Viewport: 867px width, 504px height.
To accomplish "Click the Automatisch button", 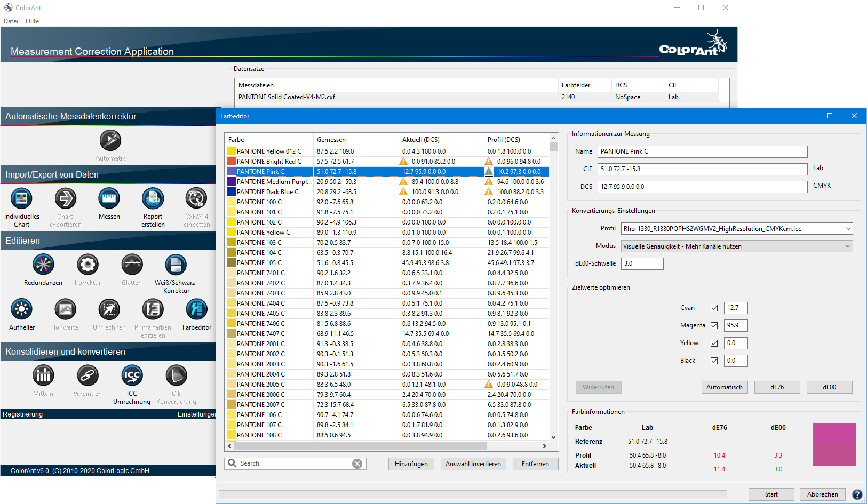I will tap(724, 387).
